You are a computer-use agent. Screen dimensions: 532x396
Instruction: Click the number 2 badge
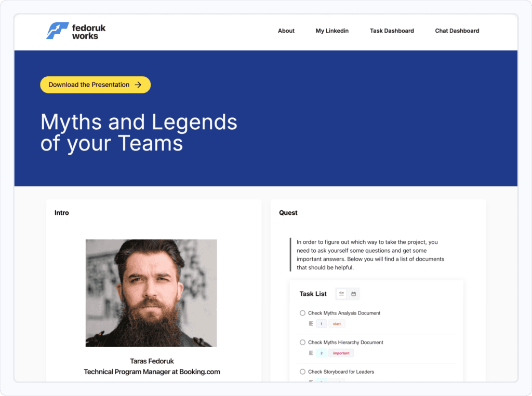coord(321,353)
